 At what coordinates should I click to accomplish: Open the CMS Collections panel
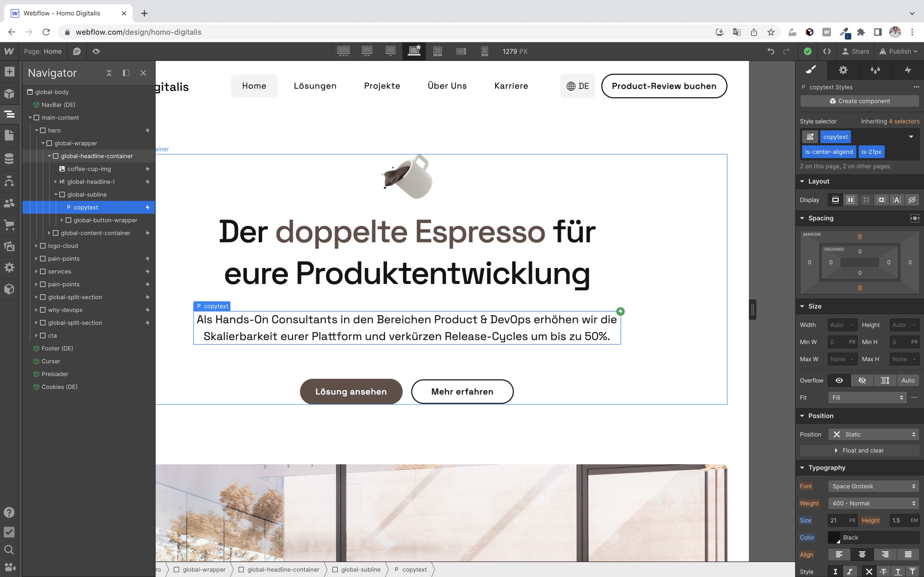9,158
